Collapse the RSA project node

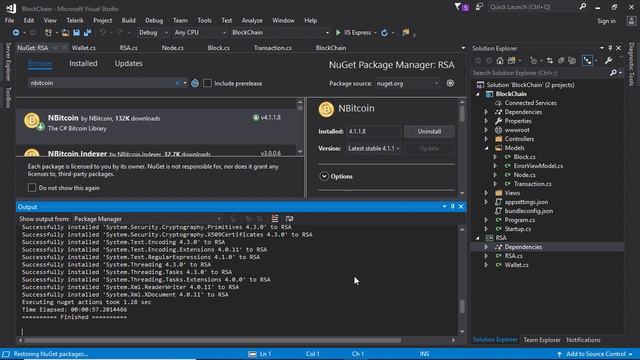478,238
